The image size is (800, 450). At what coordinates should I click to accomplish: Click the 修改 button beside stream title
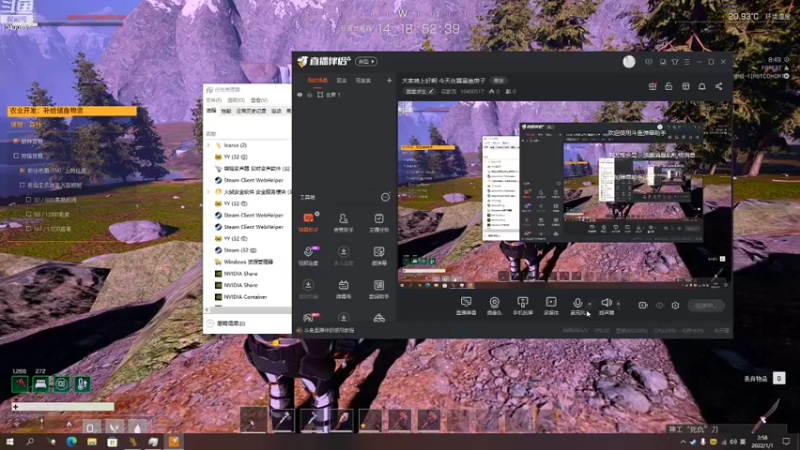click(x=498, y=81)
